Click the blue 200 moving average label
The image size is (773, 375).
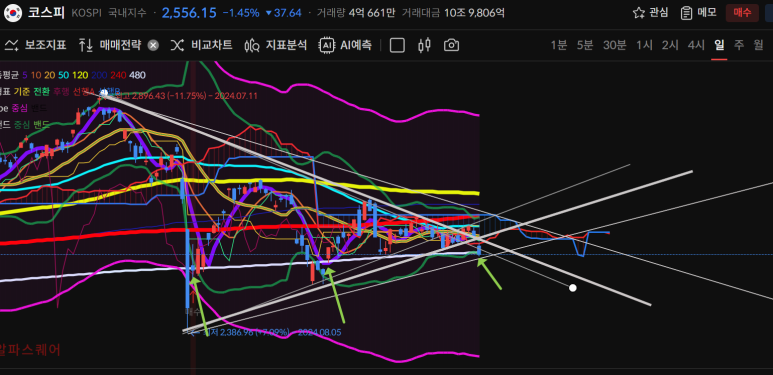[99, 75]
